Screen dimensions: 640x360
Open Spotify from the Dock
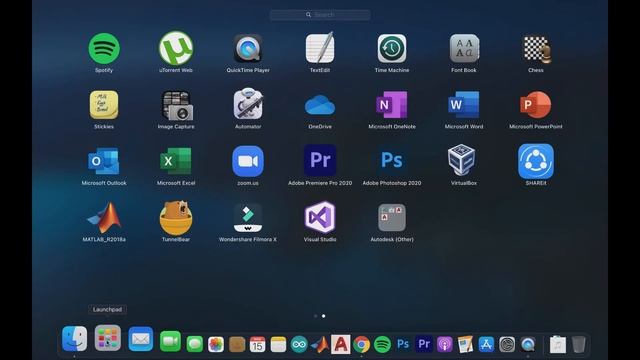(x=382, y=344)
